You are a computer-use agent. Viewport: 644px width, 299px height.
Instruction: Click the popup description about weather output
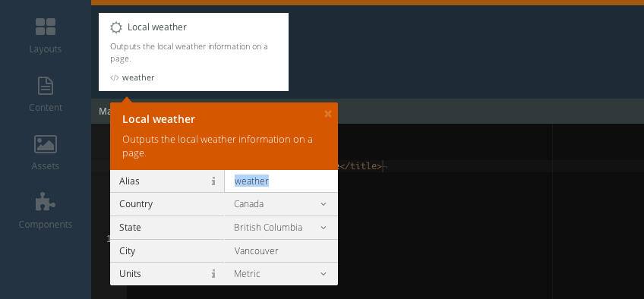(217, 146)
